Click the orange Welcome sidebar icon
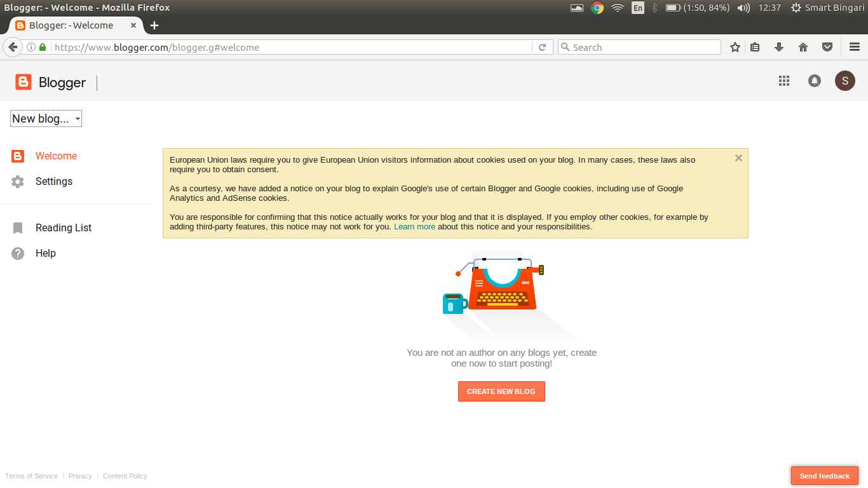868x488 pixels. (18, 156)
